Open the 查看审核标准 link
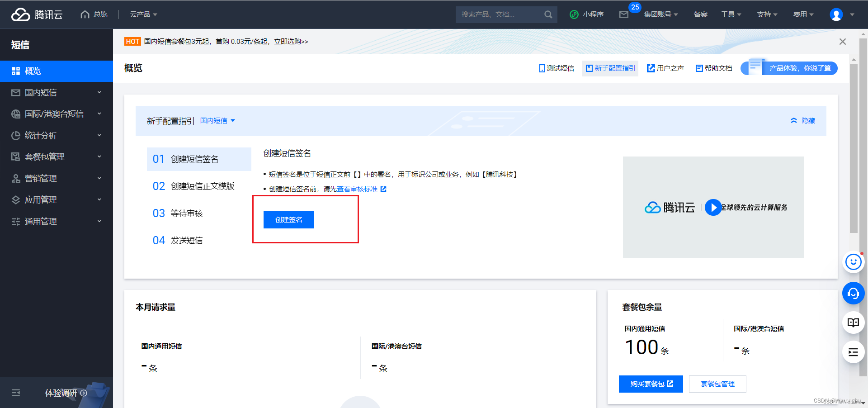This screenshot has width=868, height=408. pos(357,189)
